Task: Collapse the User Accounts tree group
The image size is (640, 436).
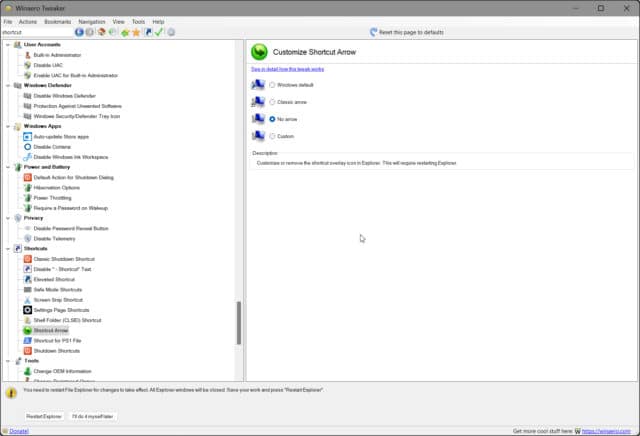Action: tap(8, 44)
